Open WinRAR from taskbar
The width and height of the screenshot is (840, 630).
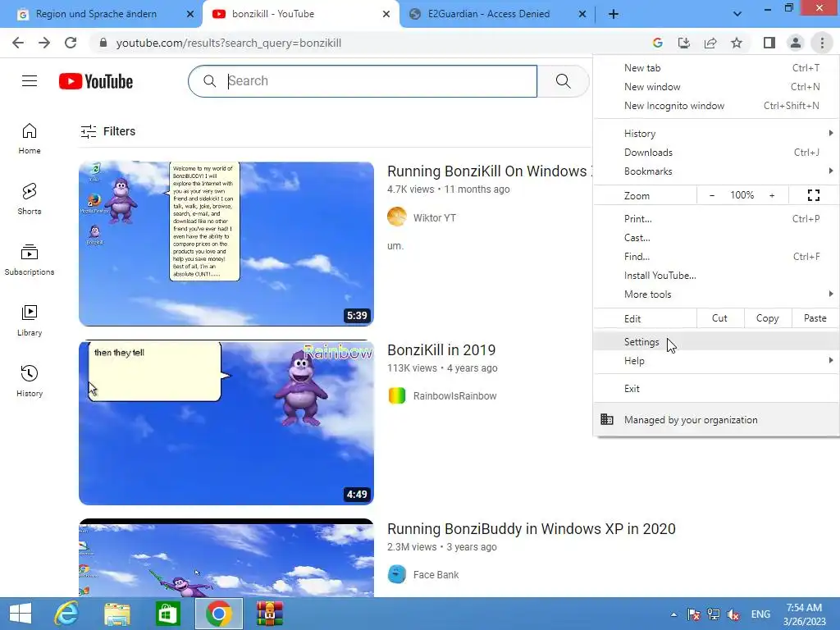(269, 614)
